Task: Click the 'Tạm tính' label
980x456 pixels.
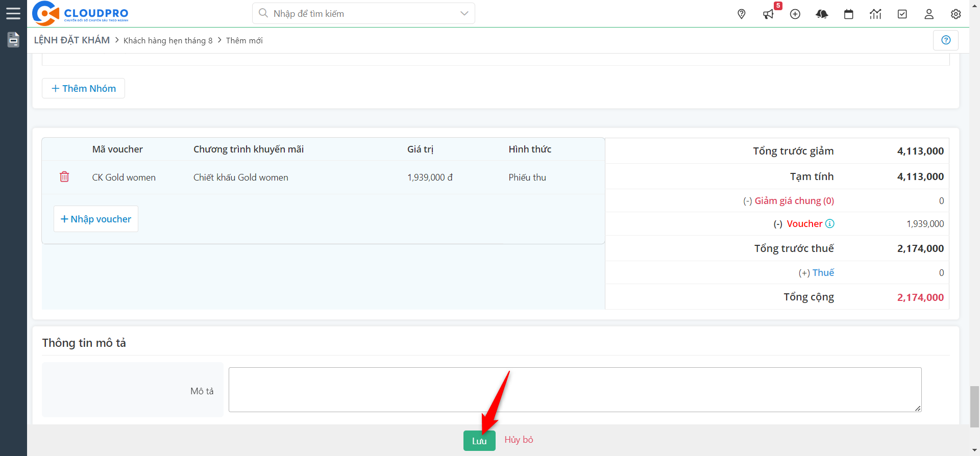Action: [812, 176]
